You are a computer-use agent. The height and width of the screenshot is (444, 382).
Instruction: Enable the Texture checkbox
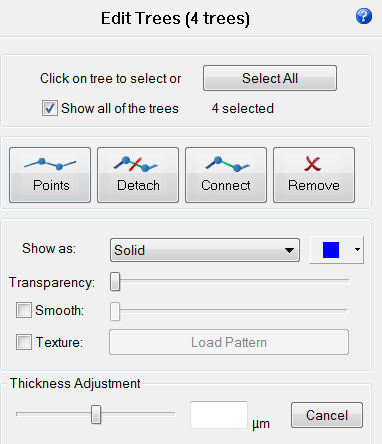[x=24, y=342]
